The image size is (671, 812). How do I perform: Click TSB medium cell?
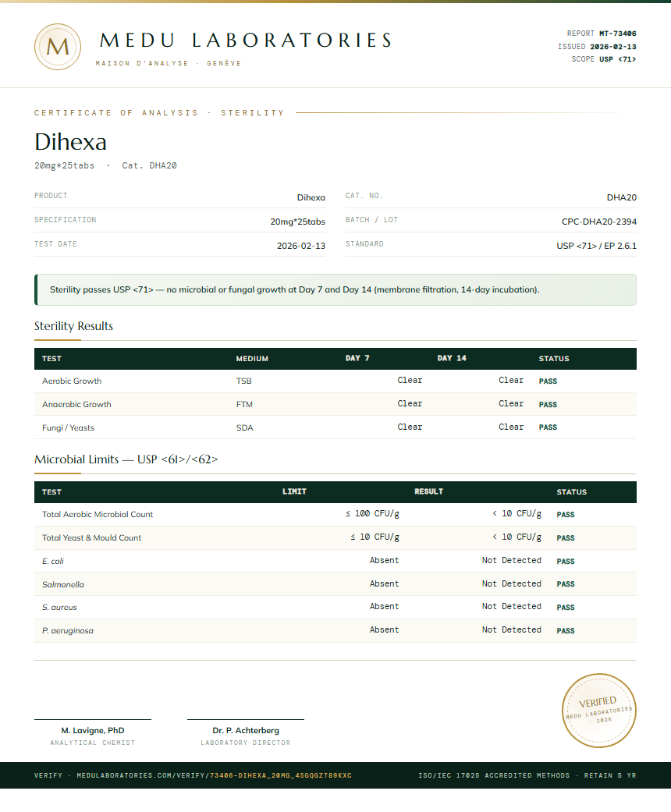coord(243,381)
